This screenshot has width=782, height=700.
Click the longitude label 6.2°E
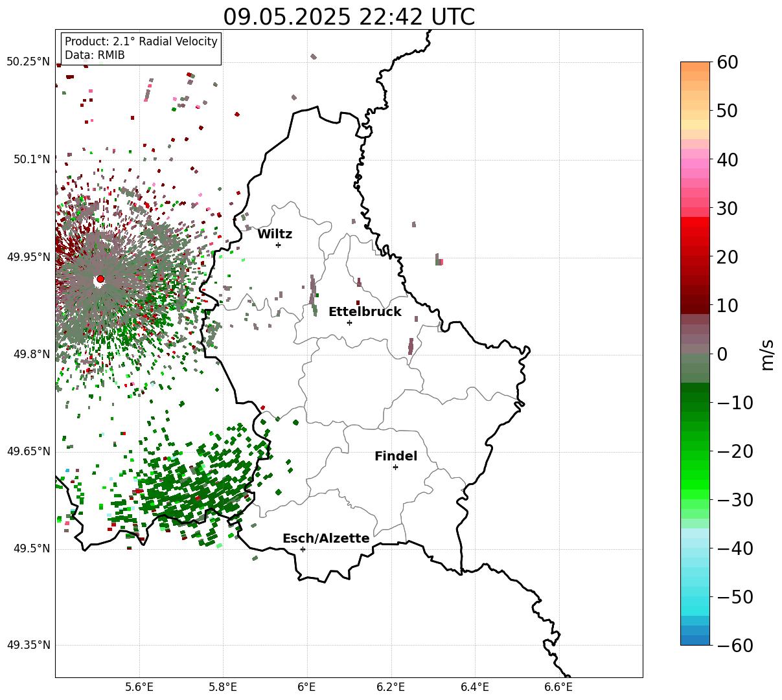pyautogui.click(x=391, y=687)
